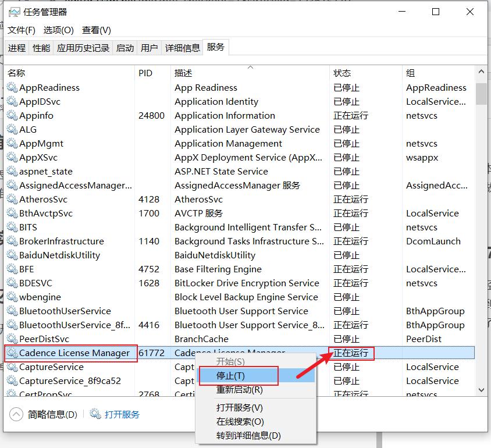Viewport: 491px width, 448px height.
Task: Click the scrollbar down arrow
Action: [x=481, y=390]
